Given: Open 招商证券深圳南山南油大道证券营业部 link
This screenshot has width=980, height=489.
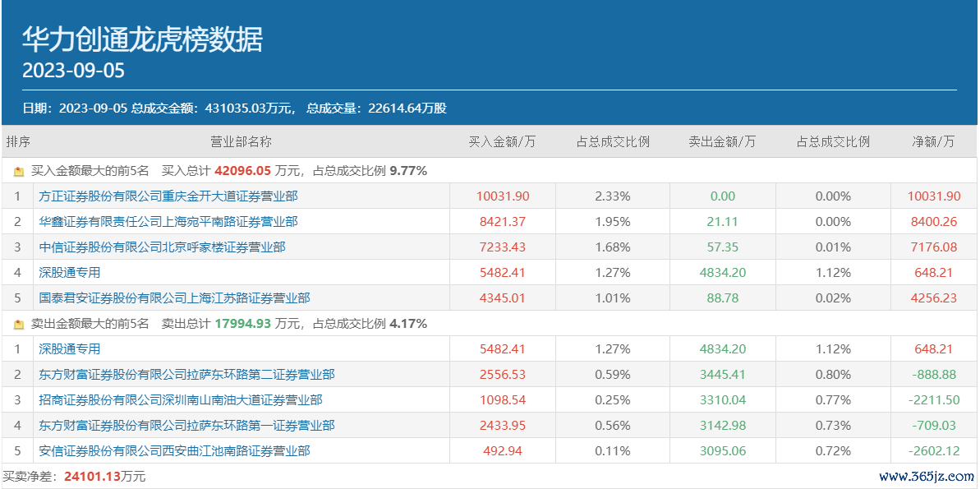Looking at the screenshot, I should pyautogui.click(x=181, y=400).
